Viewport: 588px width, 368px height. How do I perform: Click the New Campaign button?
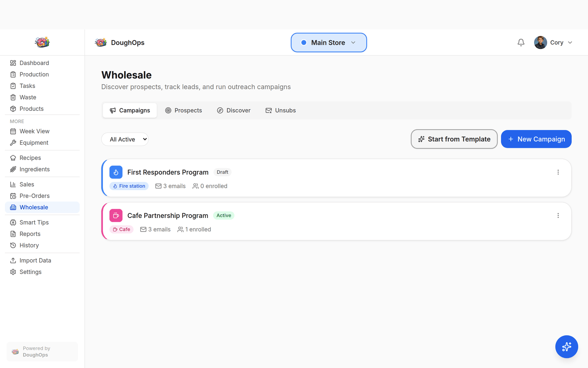[536, 139]
